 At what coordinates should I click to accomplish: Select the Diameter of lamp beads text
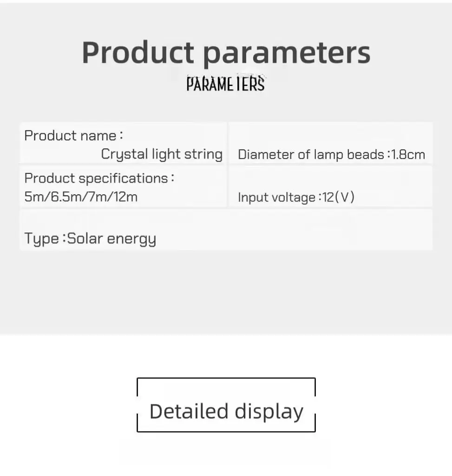pos(311,155)
